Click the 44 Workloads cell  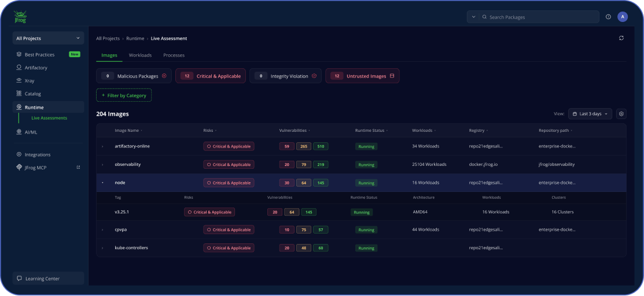[425, 230]
